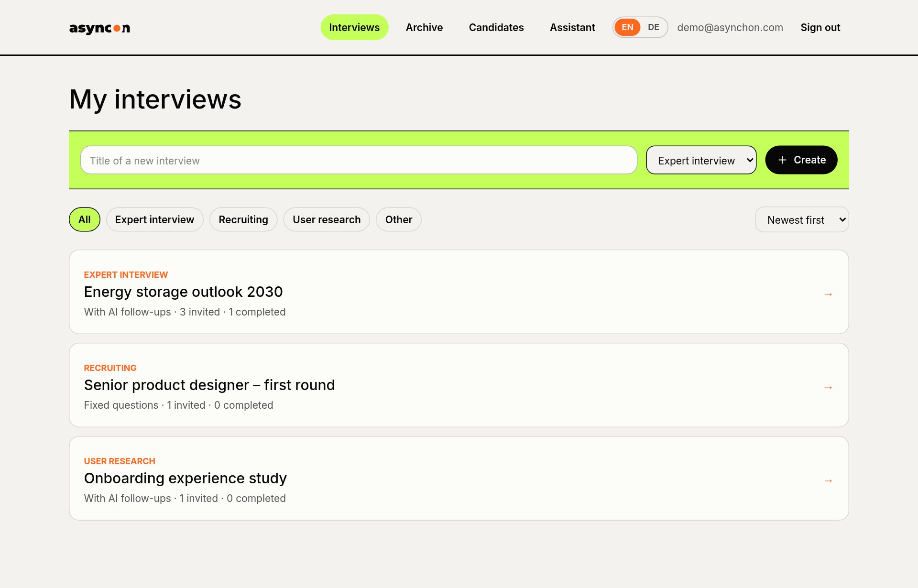This screenshot has height=588, width=918.
Task: Click 'With AI follow-ups · 1 invited' text
Action: [151, 498]
